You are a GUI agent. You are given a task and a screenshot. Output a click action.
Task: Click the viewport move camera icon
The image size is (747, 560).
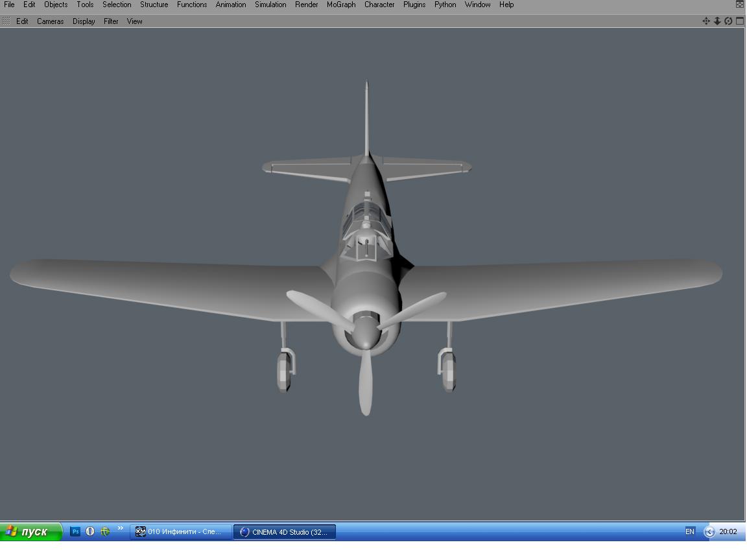coord(706,21)
